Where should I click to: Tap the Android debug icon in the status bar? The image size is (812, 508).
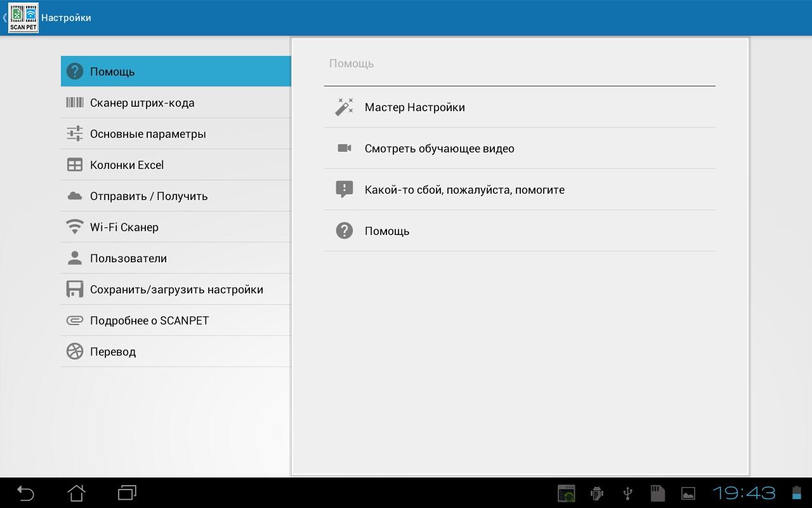coord(596,493)
